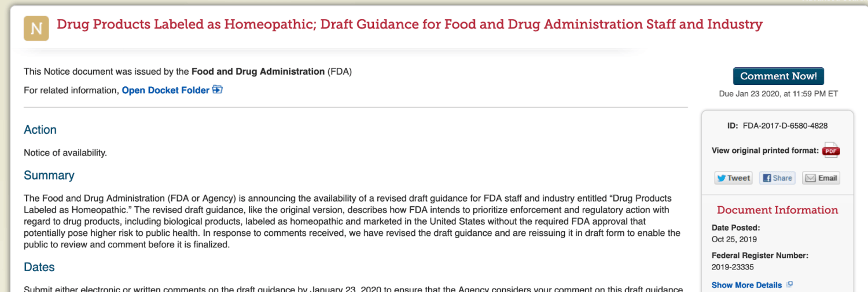Tweet this document via the Twitter button

click(733, 178)
